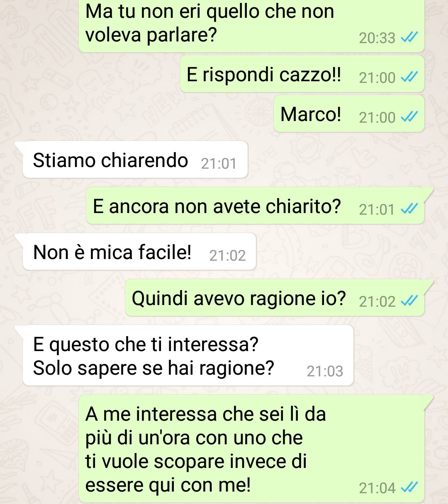
Task: Tap the "E rispondi cazzo!!" message bubble
Action: click(302, 74)
